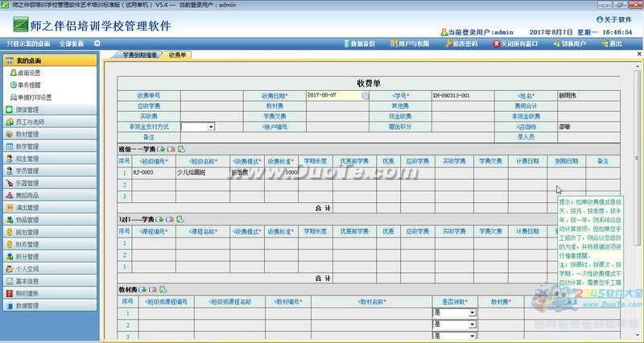
Task: Expand the 教学管理 sidebar section
Action: 50,147
